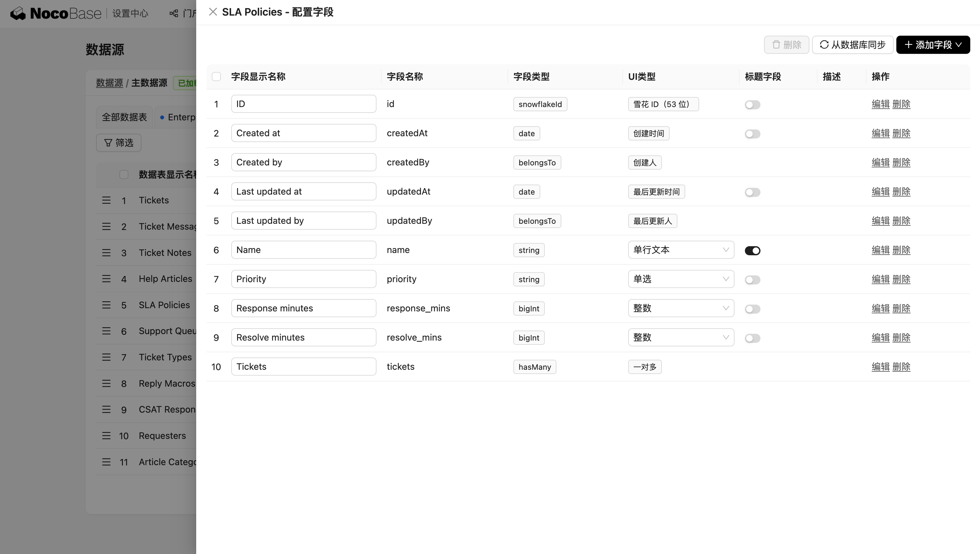Click the drag handle icon for SLA Policies row
The image size is (980, 554).
click(x=106, y=305)
